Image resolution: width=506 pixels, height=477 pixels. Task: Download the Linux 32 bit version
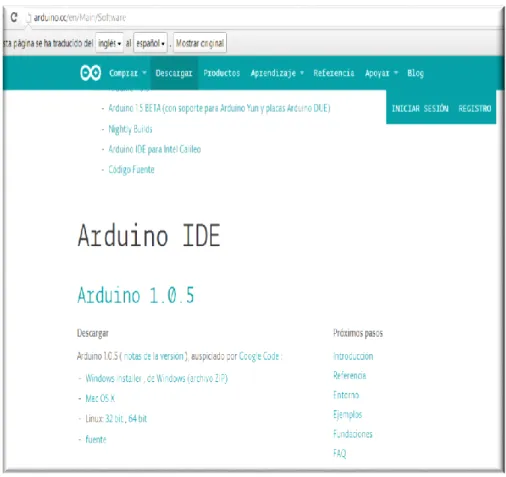(x=114, y=419)
